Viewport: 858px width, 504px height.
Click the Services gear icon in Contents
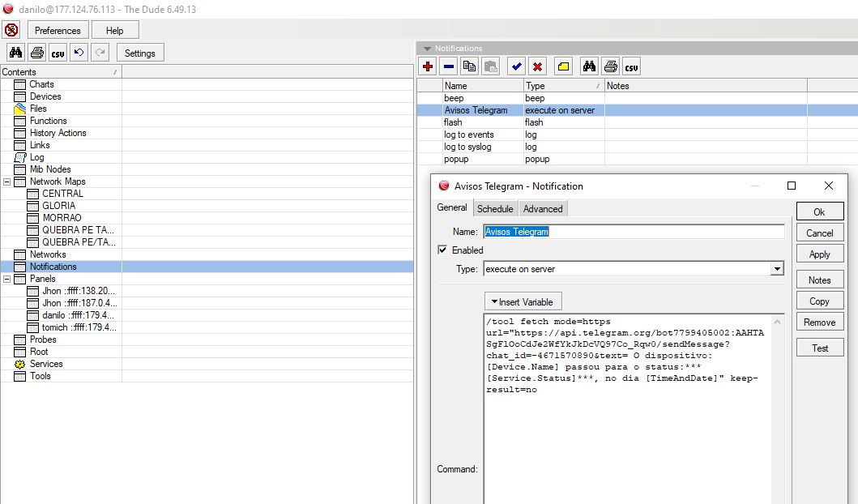tap(19, 364)
